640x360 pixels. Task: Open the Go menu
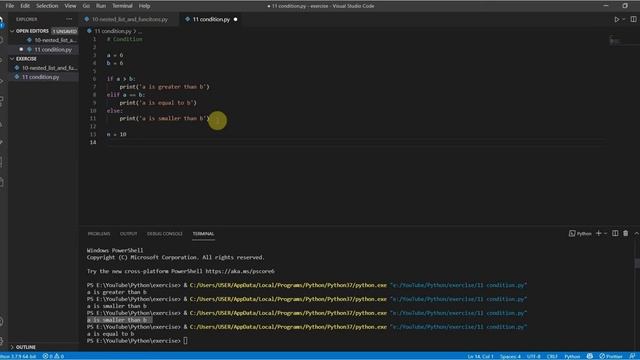pyautogui.click(x=86, y=6)
